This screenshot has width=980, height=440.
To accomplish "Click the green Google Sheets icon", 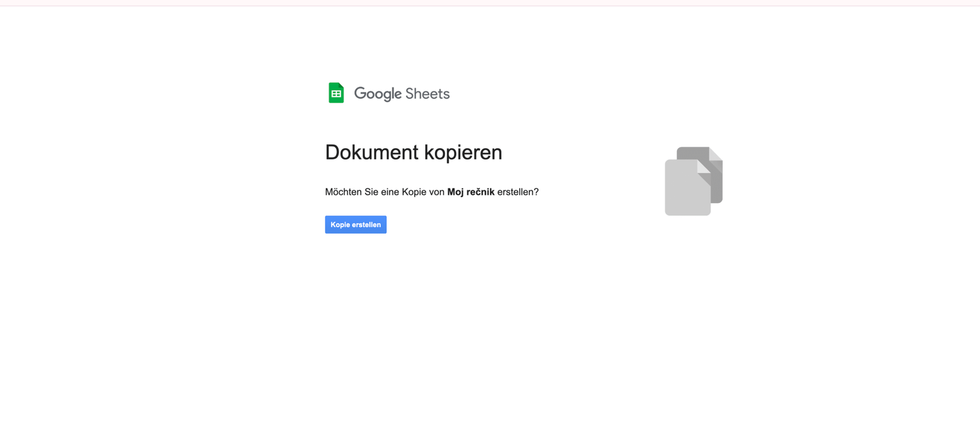I will click(336, 92).
